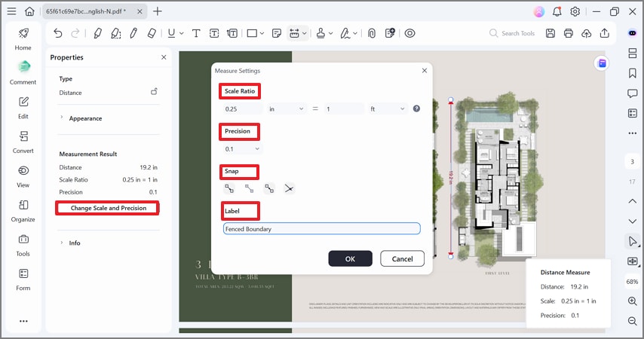Toggle the lock icon beside Distance

(154, 91)
